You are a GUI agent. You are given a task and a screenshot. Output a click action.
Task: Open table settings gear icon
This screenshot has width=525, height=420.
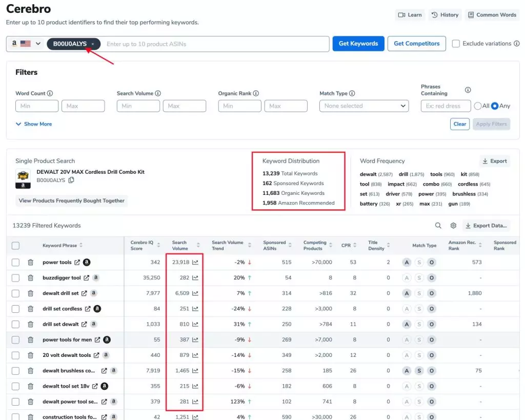click(453, 226)
